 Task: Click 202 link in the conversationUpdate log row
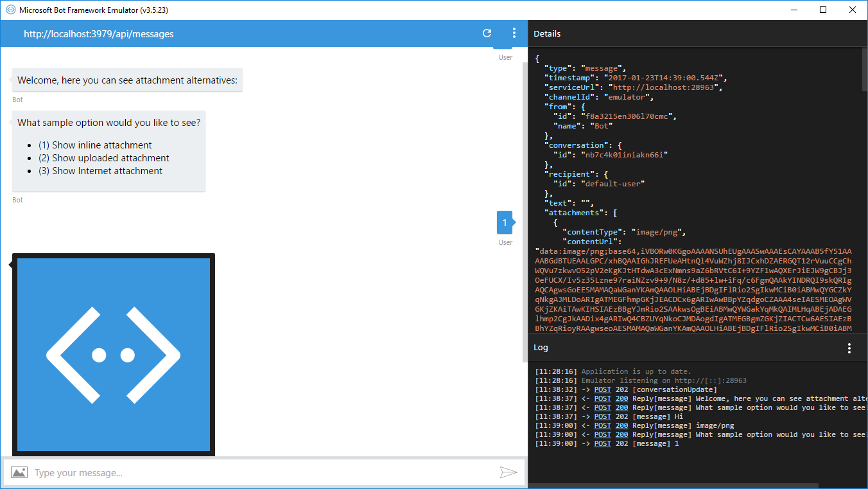(621, 389)
